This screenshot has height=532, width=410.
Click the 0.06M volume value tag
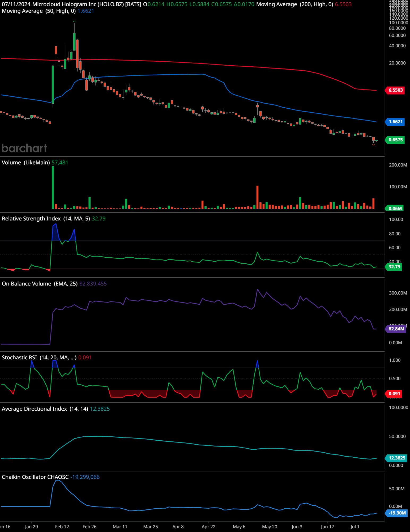394,208
